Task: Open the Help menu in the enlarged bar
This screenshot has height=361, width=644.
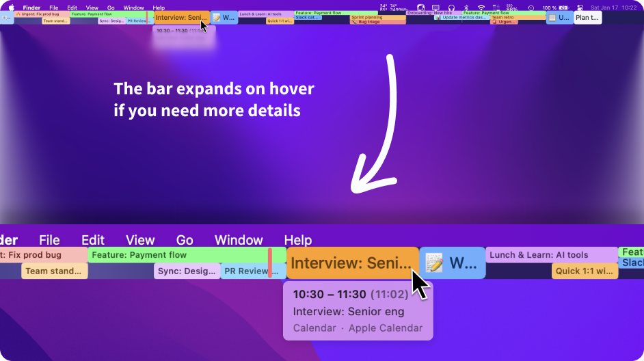Action: [x=298, y=240]
